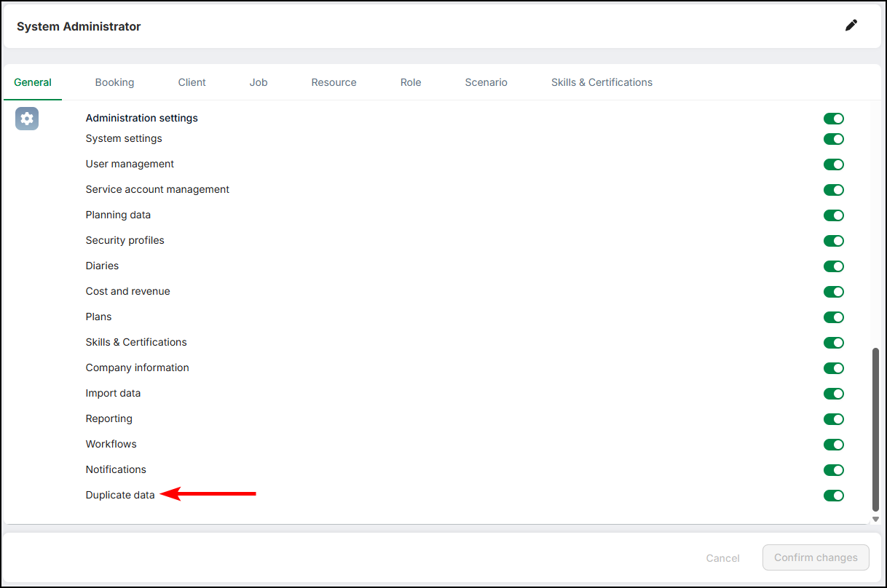
Task: Turn off User management toggle
Action: point(833,164)
